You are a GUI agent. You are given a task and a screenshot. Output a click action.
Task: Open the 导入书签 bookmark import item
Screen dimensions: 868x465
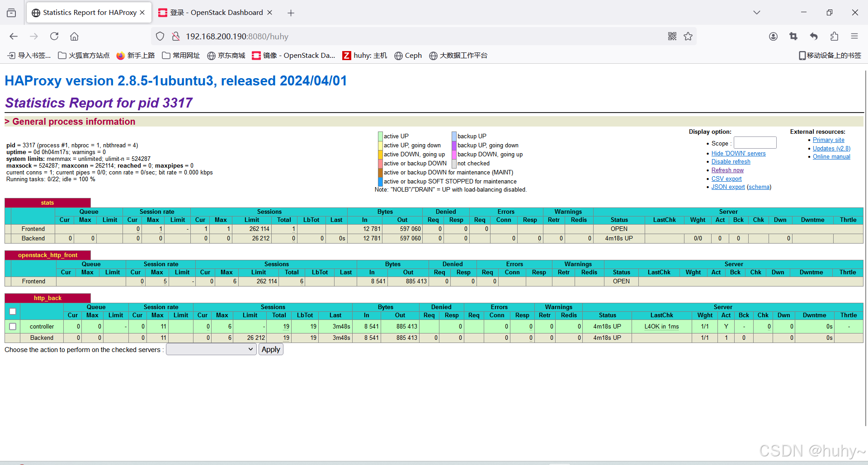click(29, 55)
